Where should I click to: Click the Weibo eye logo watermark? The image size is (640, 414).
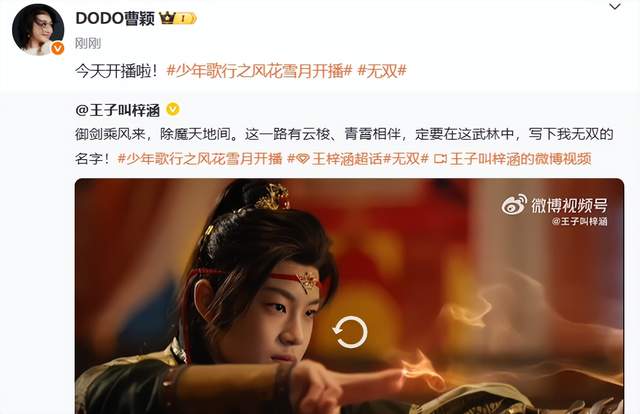click(x=514, y=204)
